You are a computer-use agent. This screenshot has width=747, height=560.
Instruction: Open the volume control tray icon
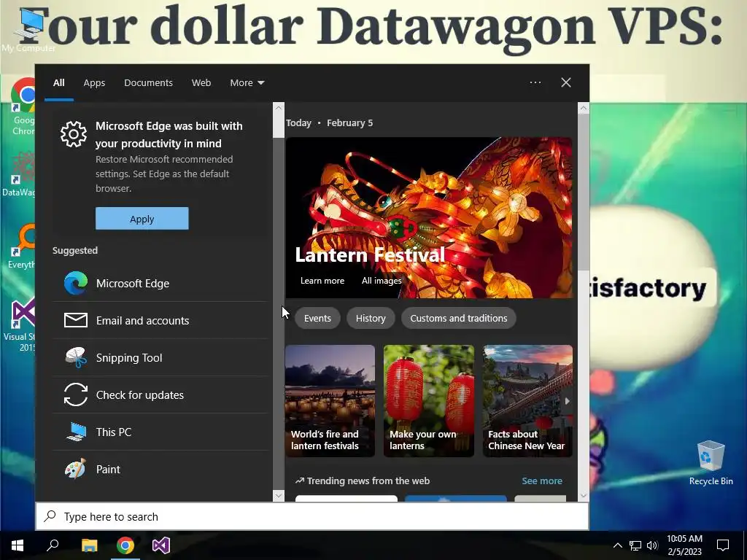click(x=653, y=545)
